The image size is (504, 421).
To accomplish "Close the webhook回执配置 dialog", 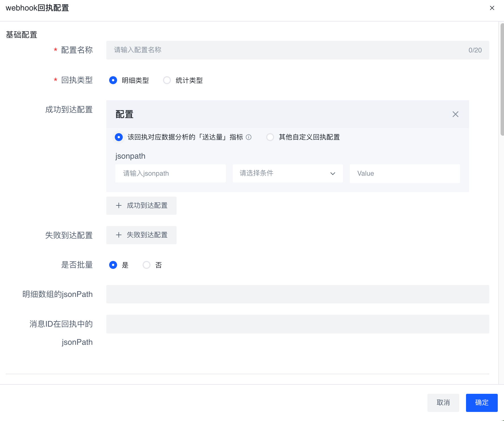I will click(492, 8).
